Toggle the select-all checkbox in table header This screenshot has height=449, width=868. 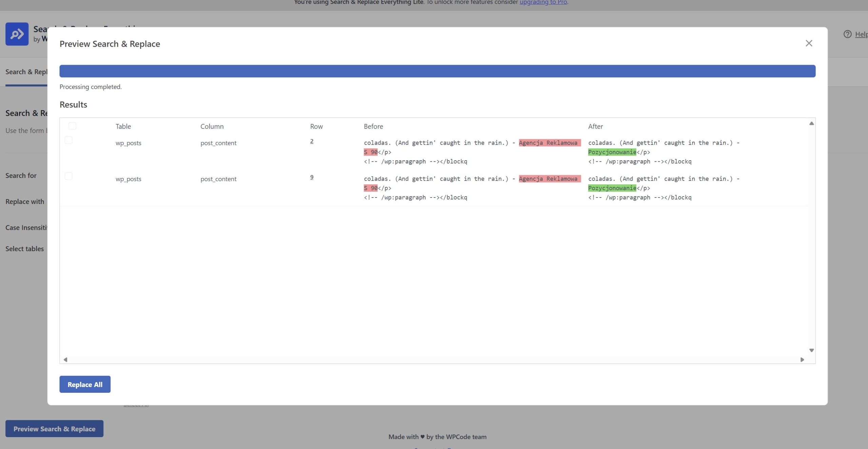tap(72, 126)
